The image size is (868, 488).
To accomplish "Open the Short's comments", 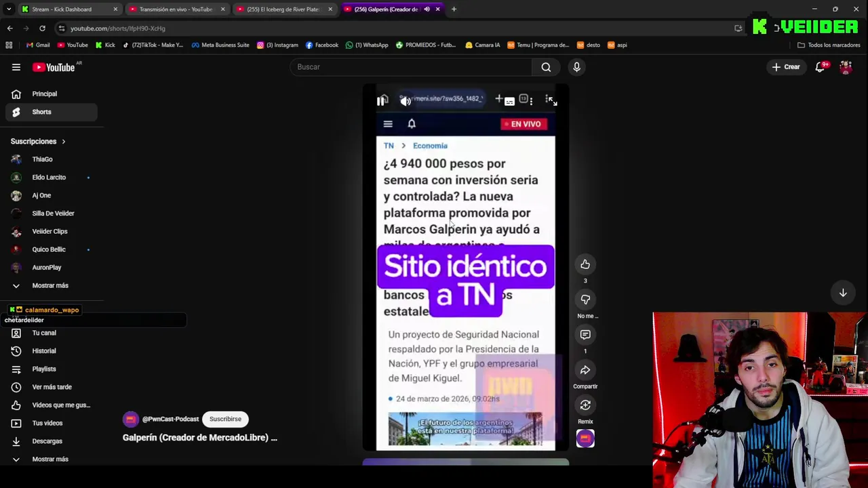I will click(585, 335).
